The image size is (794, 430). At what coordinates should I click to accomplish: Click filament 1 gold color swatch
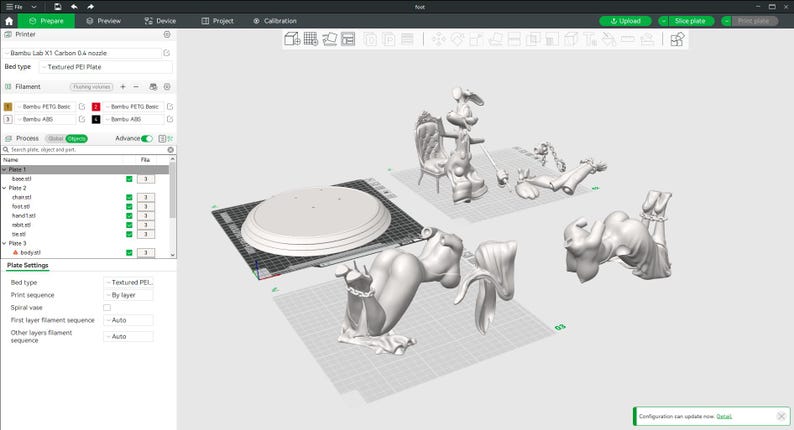(x=8, y=106)
